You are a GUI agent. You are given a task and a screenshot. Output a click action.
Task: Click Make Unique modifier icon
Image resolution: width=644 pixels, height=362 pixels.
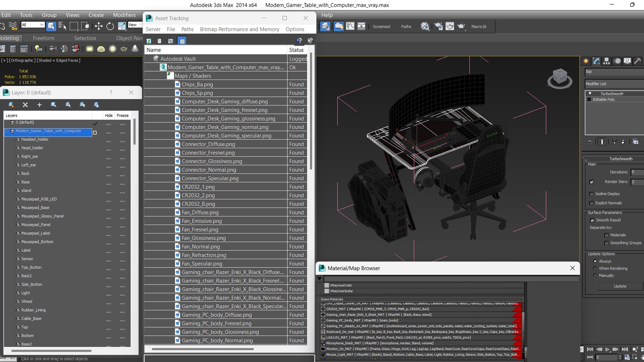[614, 141]
